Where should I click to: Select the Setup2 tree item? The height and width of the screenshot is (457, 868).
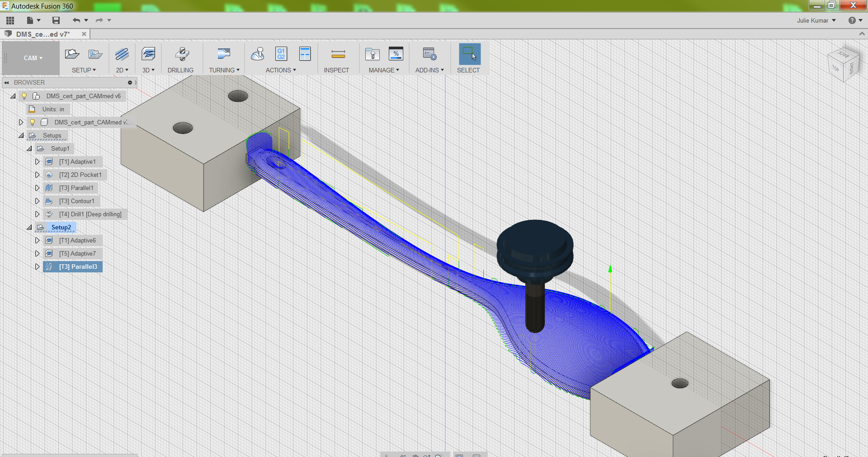[61, 227]
